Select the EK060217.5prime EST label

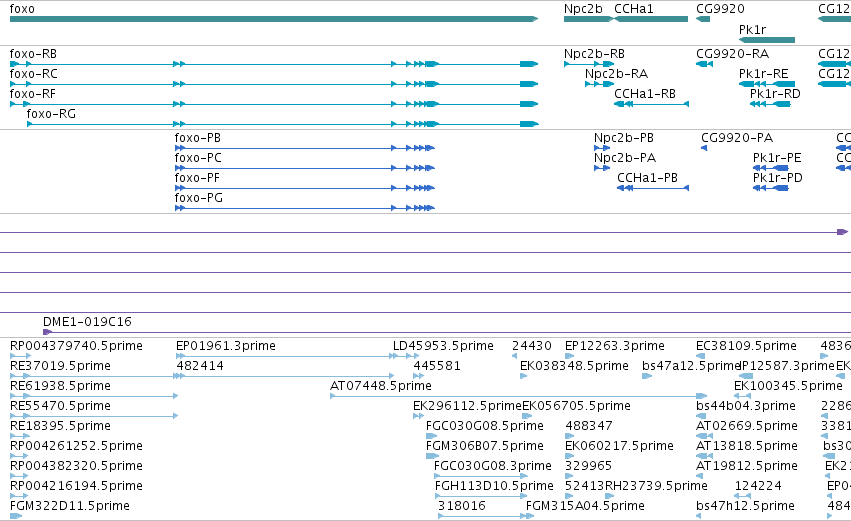pyautogui.click(x=619, y=446)
